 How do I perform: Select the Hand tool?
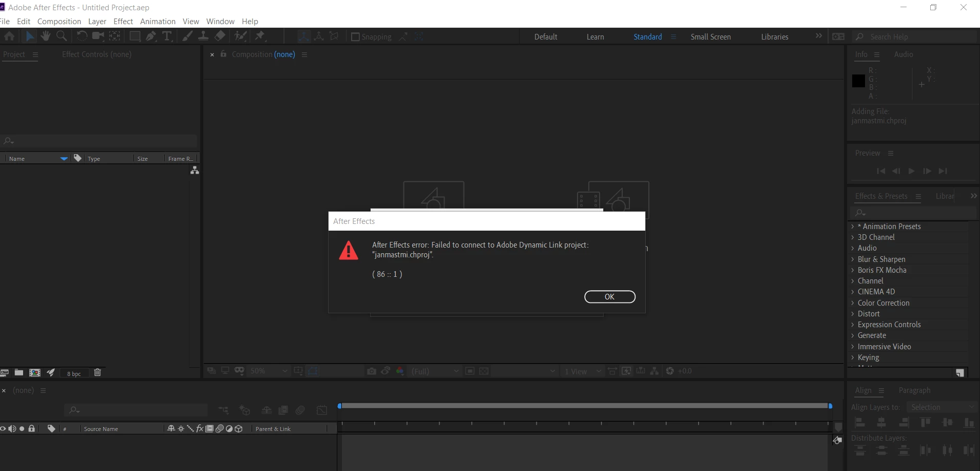[x=46, y=36]
